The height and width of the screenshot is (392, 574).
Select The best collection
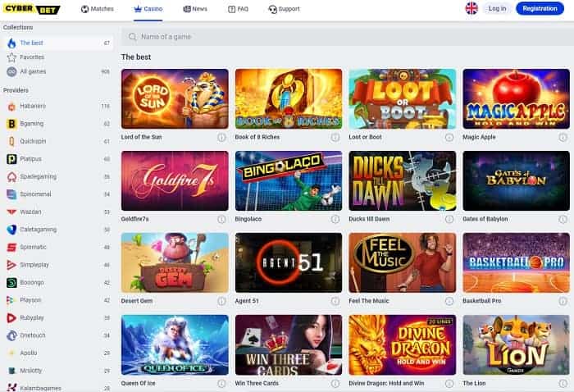click(x=59, y=43)
